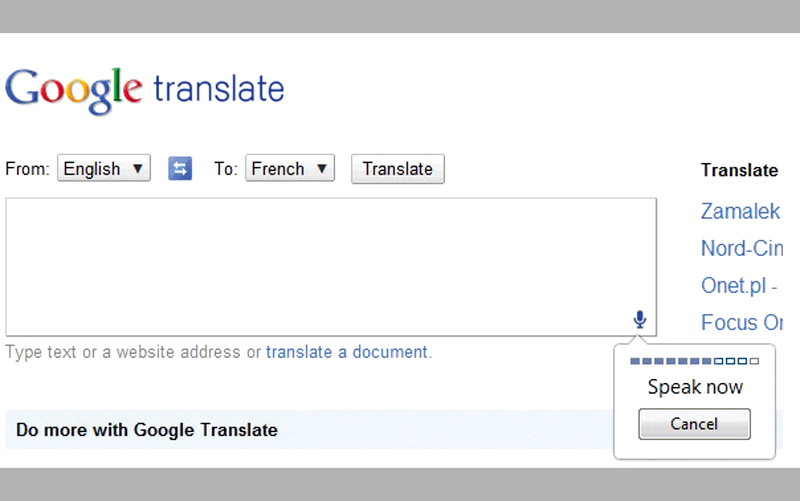Click the Google logo
800x501 pixels.
pos(74,89)
